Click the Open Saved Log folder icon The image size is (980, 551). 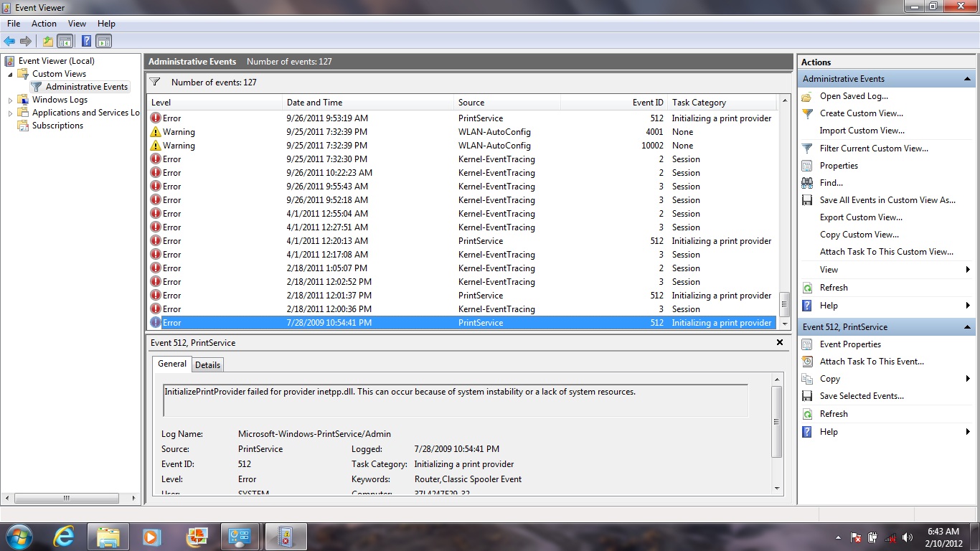click(x=807, y=96)
